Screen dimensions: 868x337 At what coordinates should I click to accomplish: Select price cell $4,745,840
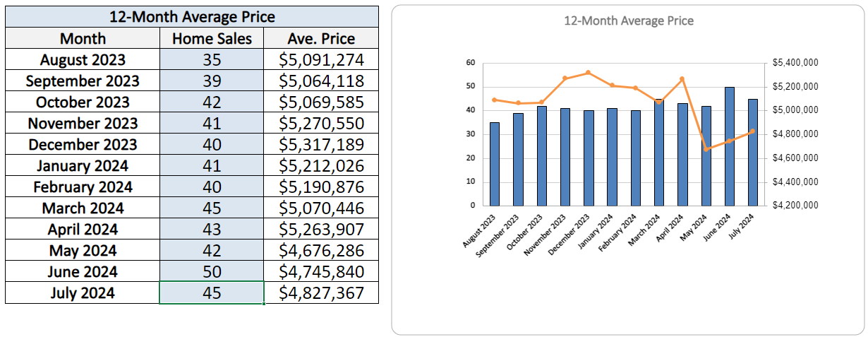point(321,271)
